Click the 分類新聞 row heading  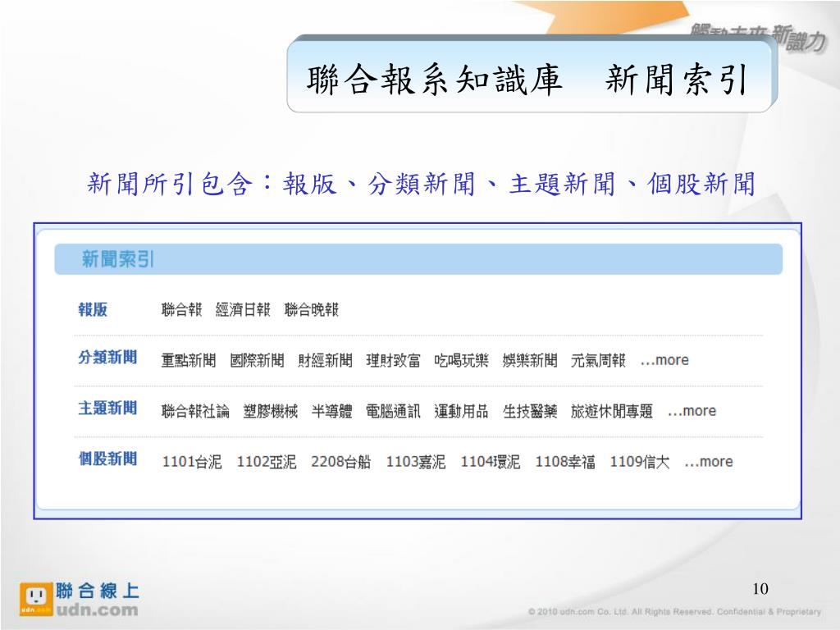click(x=107, y=358)
